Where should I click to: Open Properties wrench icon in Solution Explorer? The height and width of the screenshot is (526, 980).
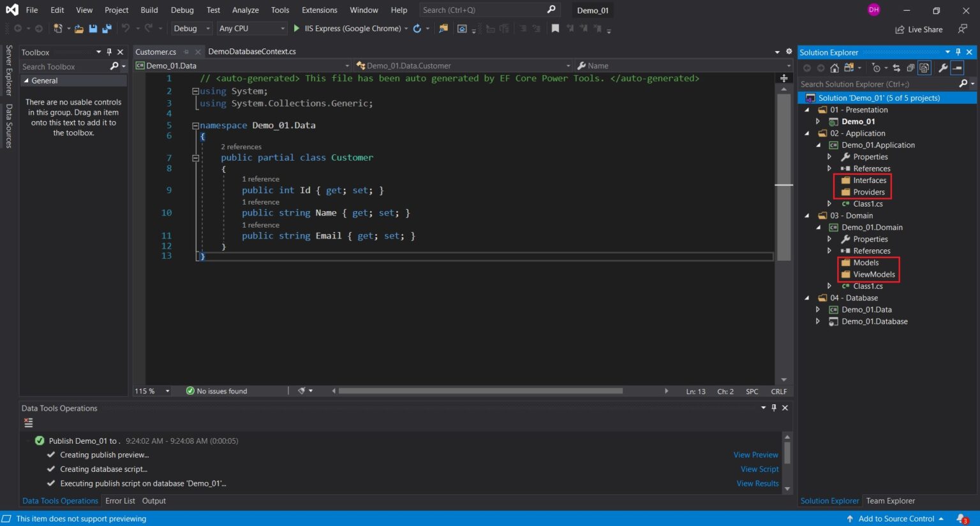[x=942, y=68]
